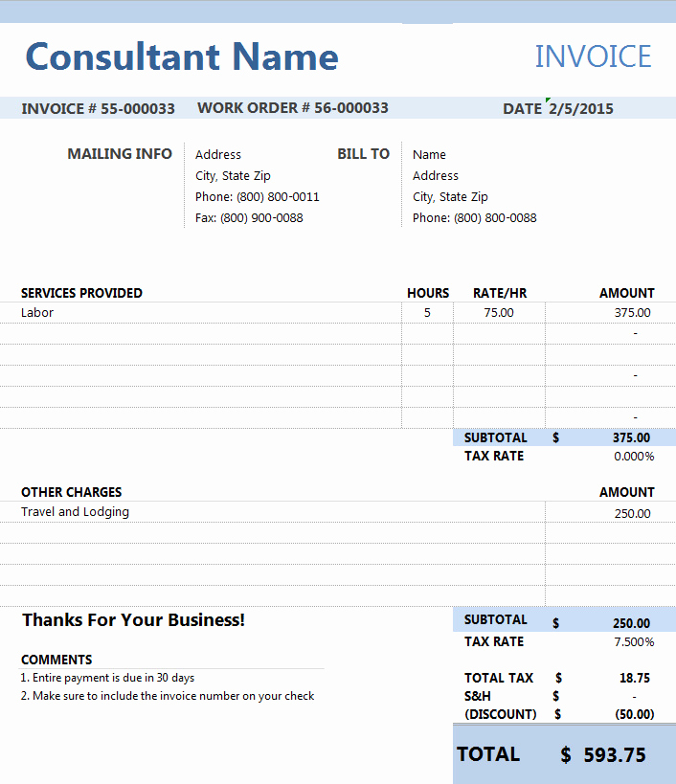Screen dimensions: 676x784
Task: Click the Consultant Name heading
Action: pyautogui.click(x=182, y=56)
